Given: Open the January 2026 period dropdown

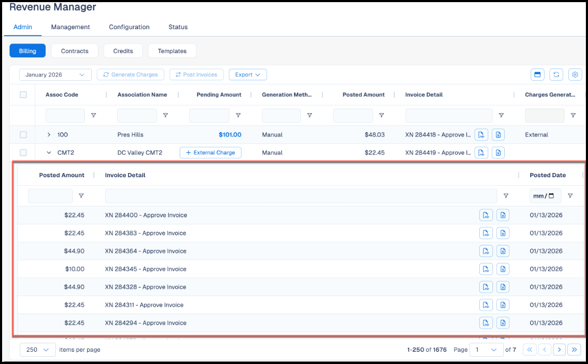Looking at the screenshot, I should (55, 75).
